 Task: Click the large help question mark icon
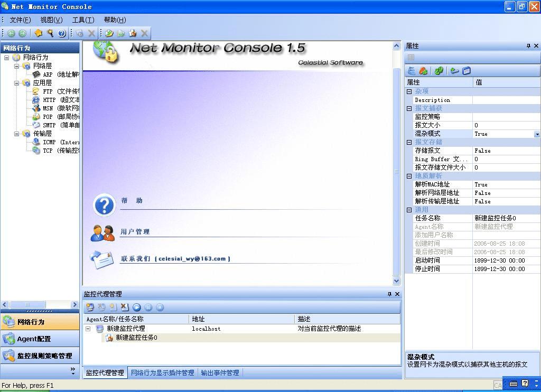pos(104,205)
